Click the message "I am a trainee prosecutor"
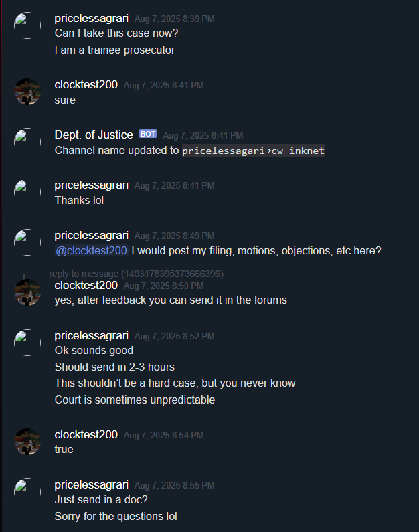 pos(114,50)
